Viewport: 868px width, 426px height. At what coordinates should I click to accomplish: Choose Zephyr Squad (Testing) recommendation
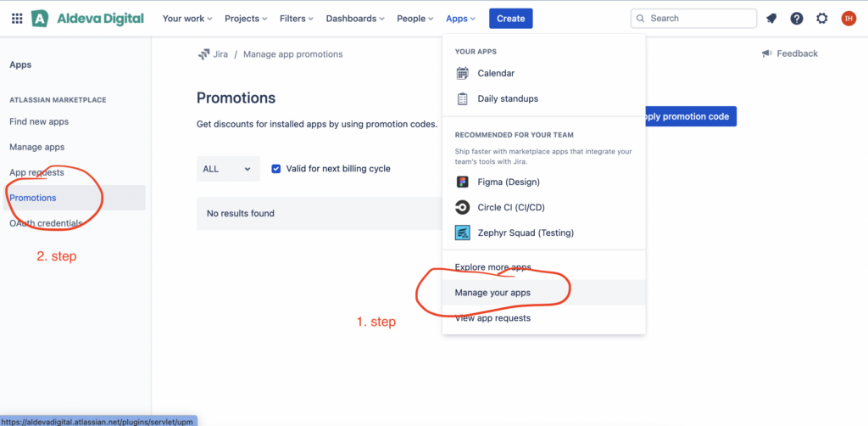click(x=543, y=233)
